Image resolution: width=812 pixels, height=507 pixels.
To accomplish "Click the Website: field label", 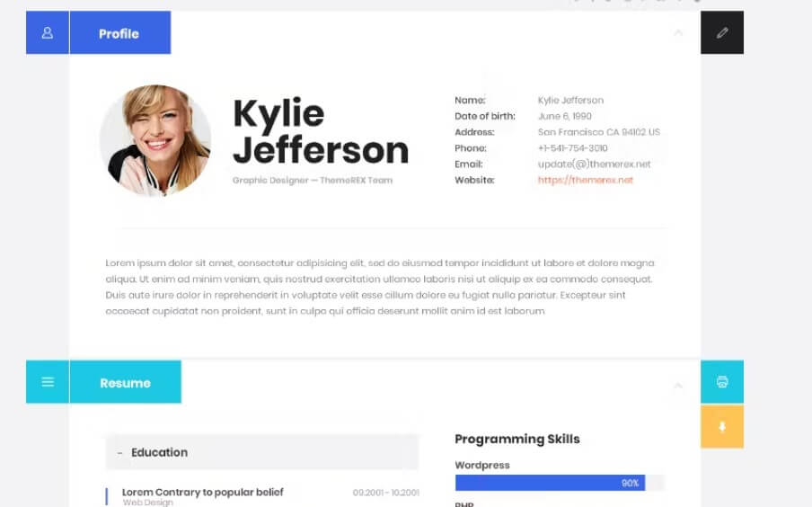I will pos(474,180).
